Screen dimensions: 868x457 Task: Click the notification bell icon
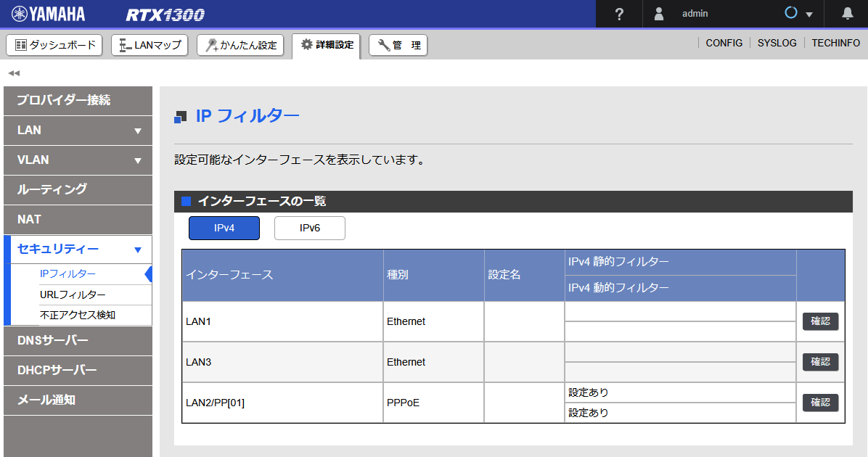point(848,13)
